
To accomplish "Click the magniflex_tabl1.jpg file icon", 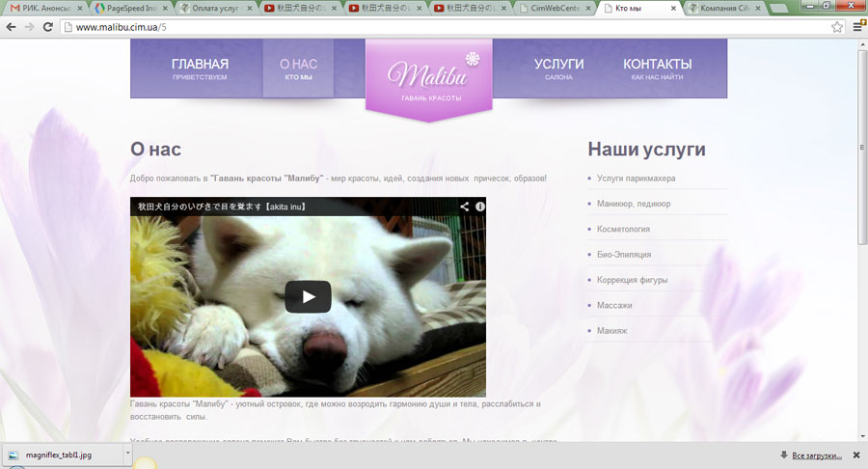I will (x=14, y=455).
